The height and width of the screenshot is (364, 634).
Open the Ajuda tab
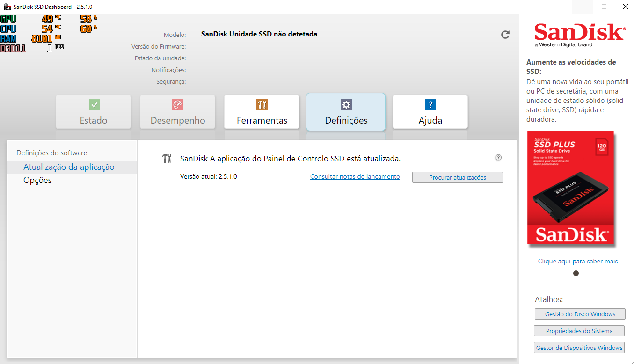point(430,112)
